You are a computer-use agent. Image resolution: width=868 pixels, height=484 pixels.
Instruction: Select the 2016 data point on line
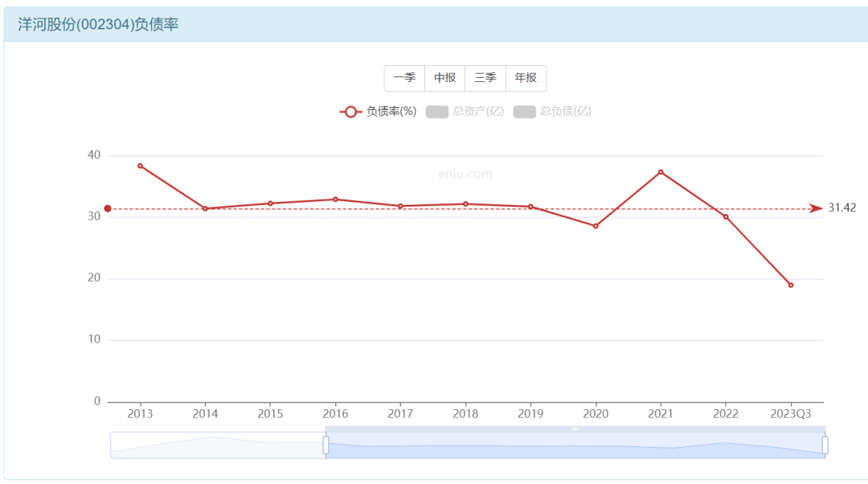tap(335, 199)
